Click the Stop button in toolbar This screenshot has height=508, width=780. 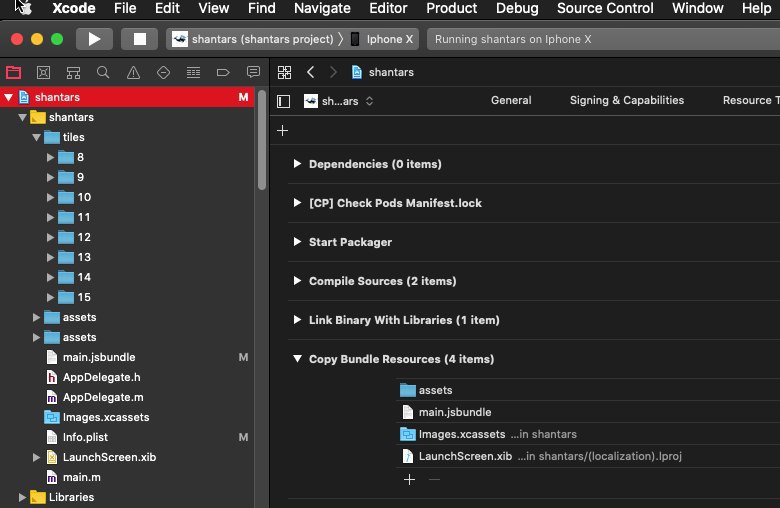click(139, 39)
